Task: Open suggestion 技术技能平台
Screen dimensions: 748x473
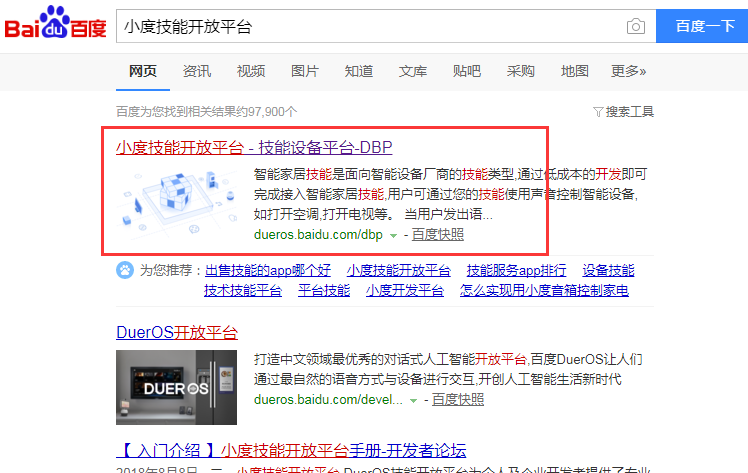Action: (x=243, y=290)
